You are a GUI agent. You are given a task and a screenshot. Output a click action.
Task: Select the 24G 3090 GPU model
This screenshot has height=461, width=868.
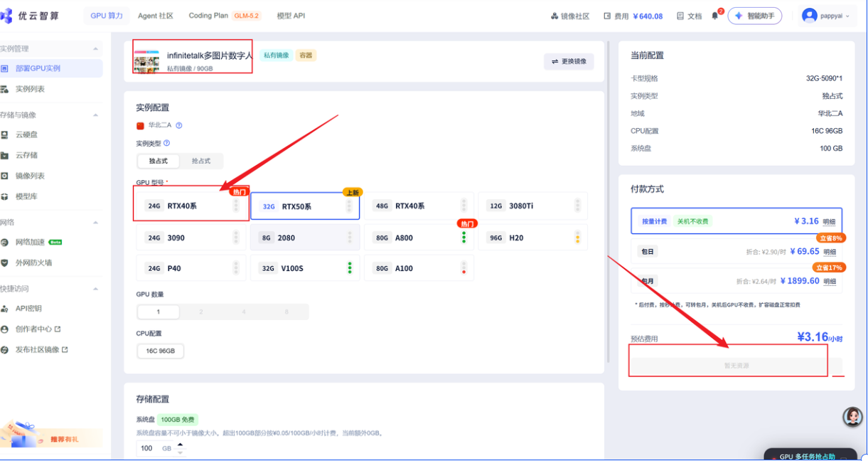tap(191, 238)
